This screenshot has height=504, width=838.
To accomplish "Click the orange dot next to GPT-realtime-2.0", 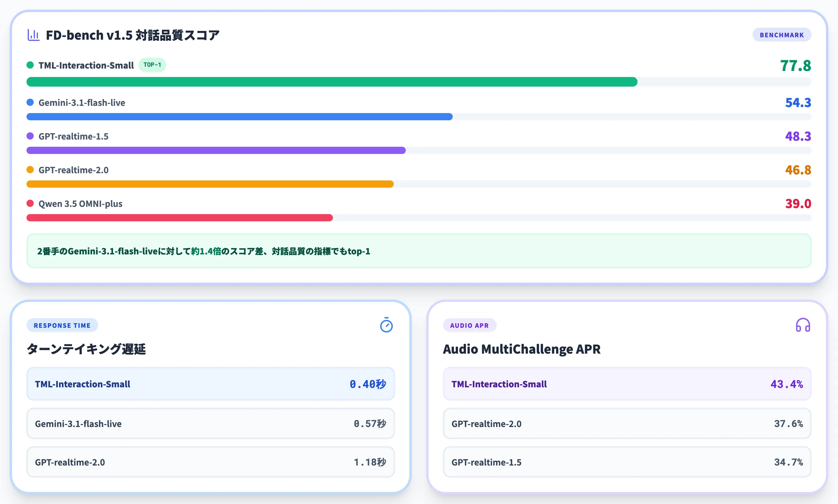I will click(30, 170).
